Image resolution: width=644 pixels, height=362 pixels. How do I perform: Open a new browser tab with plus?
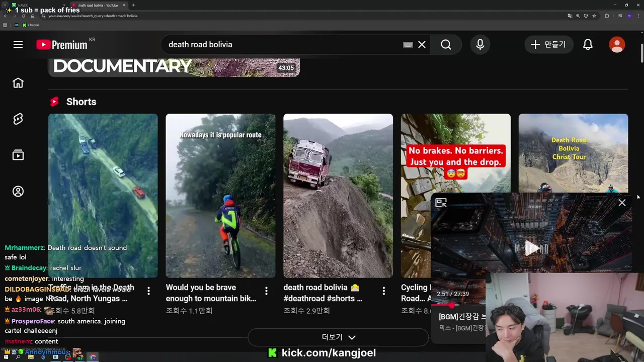pos(133,5)
